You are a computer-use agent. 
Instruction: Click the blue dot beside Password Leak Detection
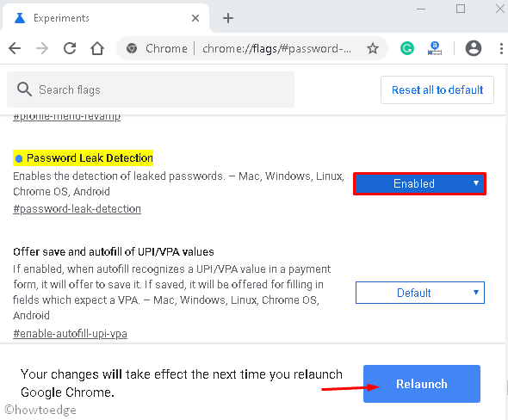pos(19,158)
